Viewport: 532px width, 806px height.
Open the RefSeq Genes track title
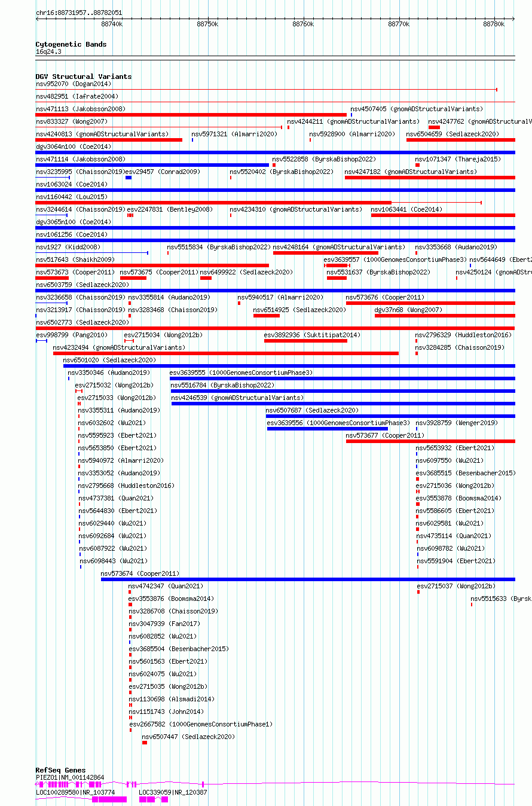[60, 770]
